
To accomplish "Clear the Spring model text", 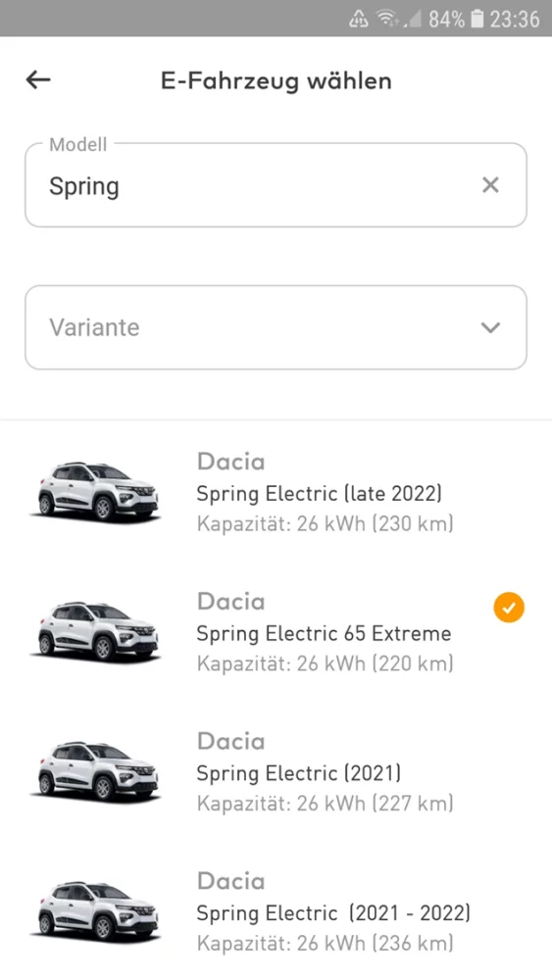I will 491,185.
